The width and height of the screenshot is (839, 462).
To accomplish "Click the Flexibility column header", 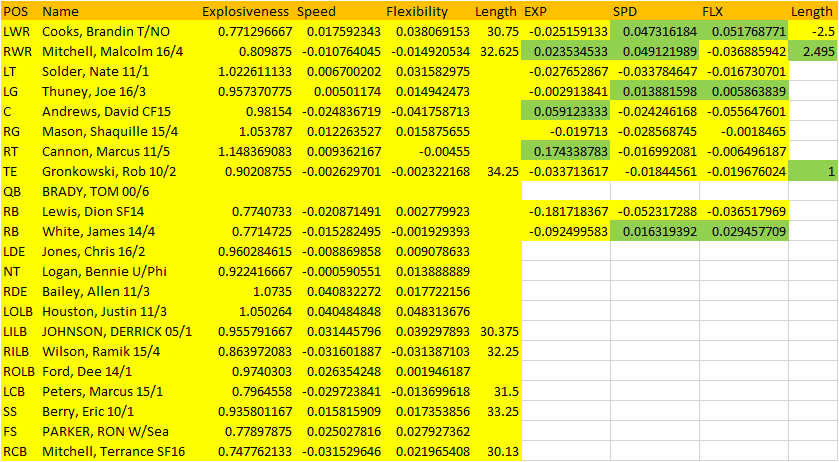I will (x=417, y=11).
